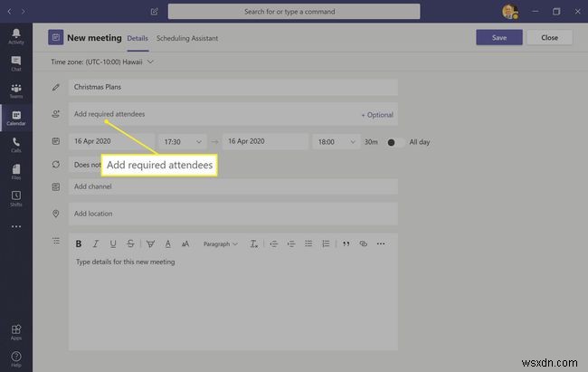The image size is (588, 372).
Task: Show more formatting options ellipsis
Action: point(381,243)
